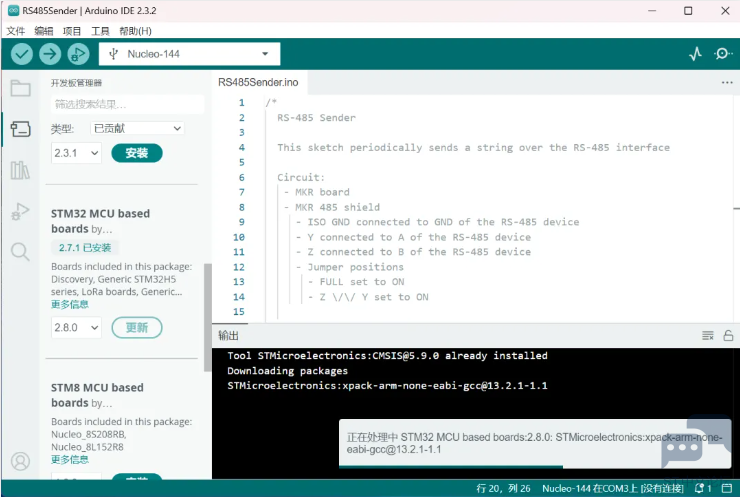Screen dimensions: 740x497
Task: Click the 'Downloading packages' output line
Action: pyautogui.click(x=287, y=371)
